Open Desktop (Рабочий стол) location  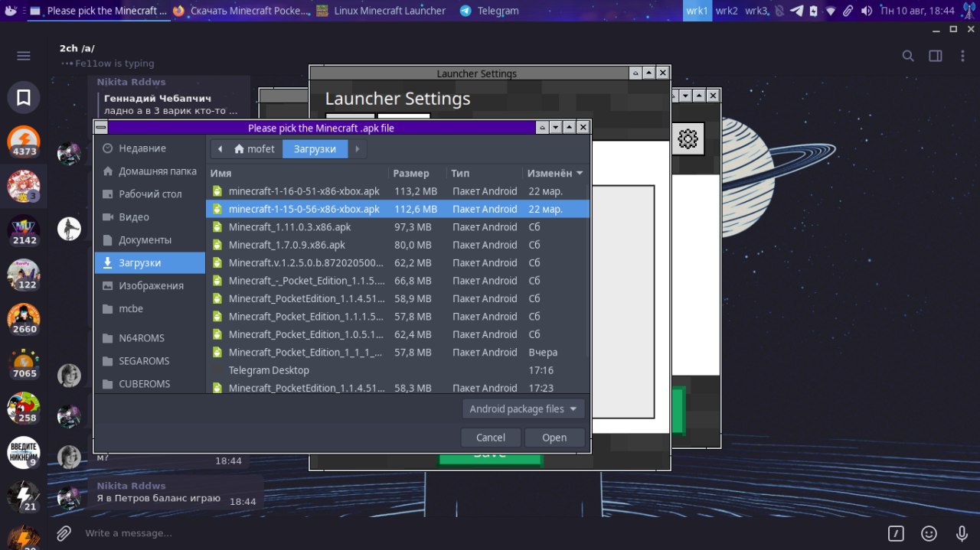click(x=149, y=194)
